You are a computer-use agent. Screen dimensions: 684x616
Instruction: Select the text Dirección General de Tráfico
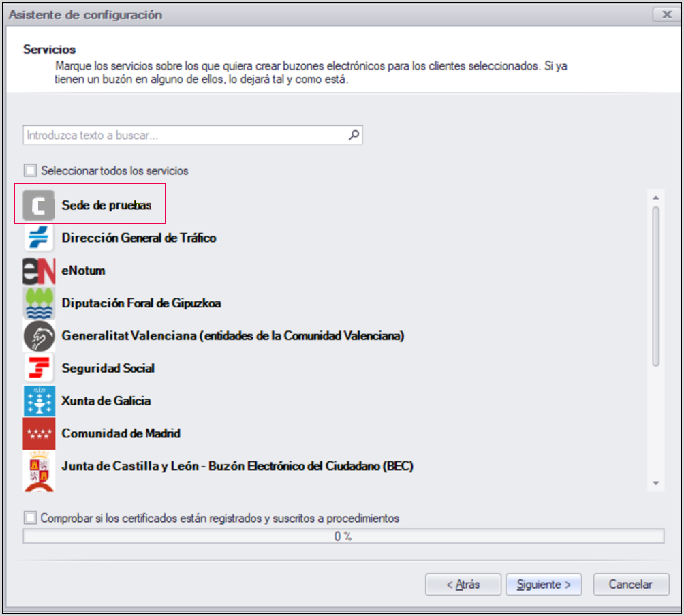(x=139, y=238)
